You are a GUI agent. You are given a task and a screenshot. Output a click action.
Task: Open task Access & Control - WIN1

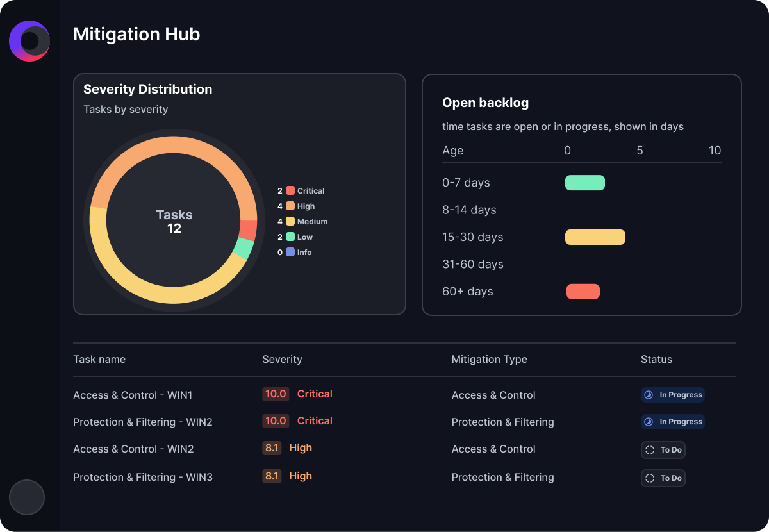click(133, 395)
